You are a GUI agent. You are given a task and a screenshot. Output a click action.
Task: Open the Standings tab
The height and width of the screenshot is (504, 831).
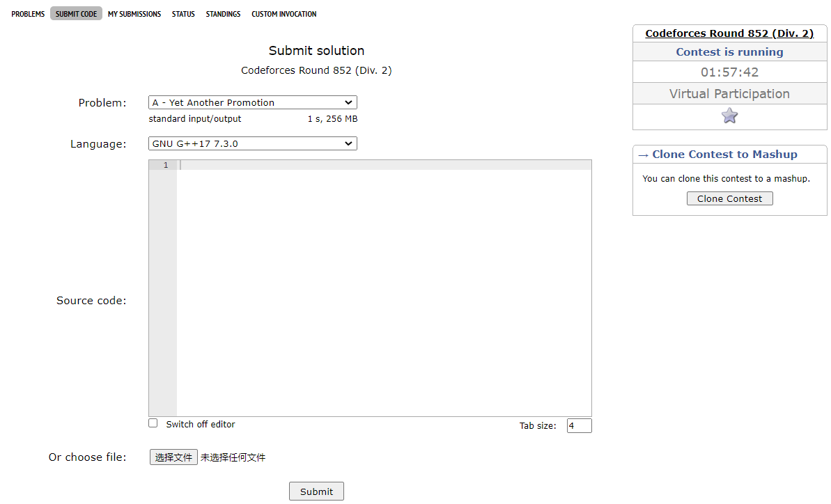pyautogui.click(x=223, y=14)
